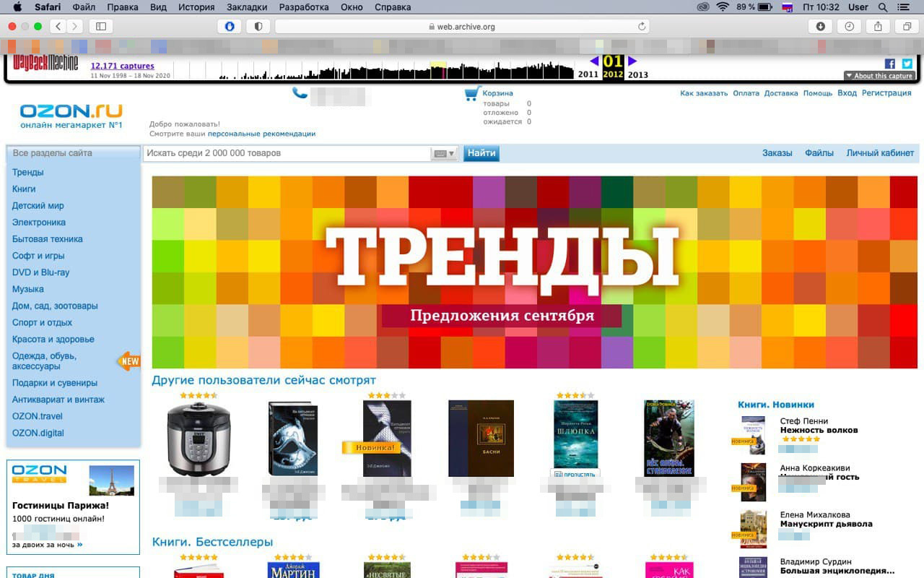Open the 1Password extension icon
924x578 pixels.
pos(230,26)
